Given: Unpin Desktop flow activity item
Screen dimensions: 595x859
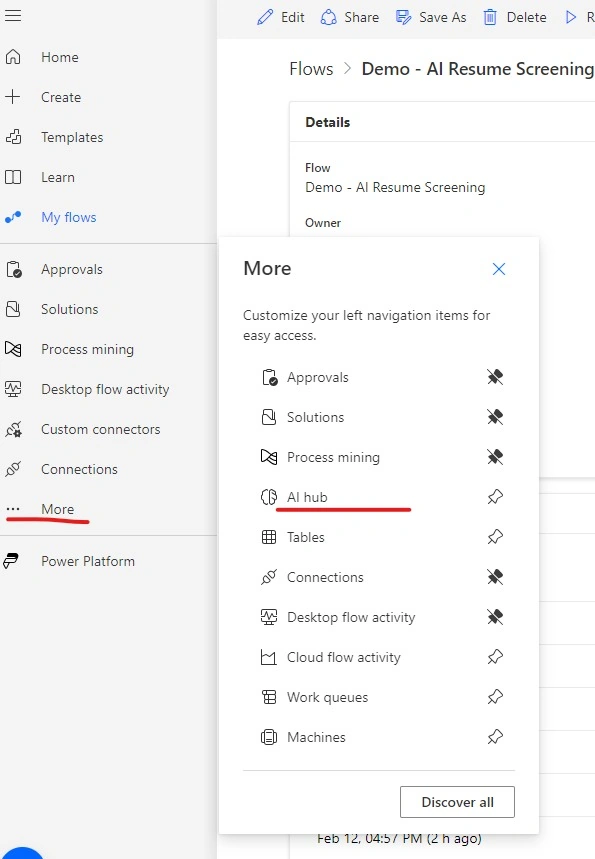Looking at the screenshot, I should coord(495,617).
